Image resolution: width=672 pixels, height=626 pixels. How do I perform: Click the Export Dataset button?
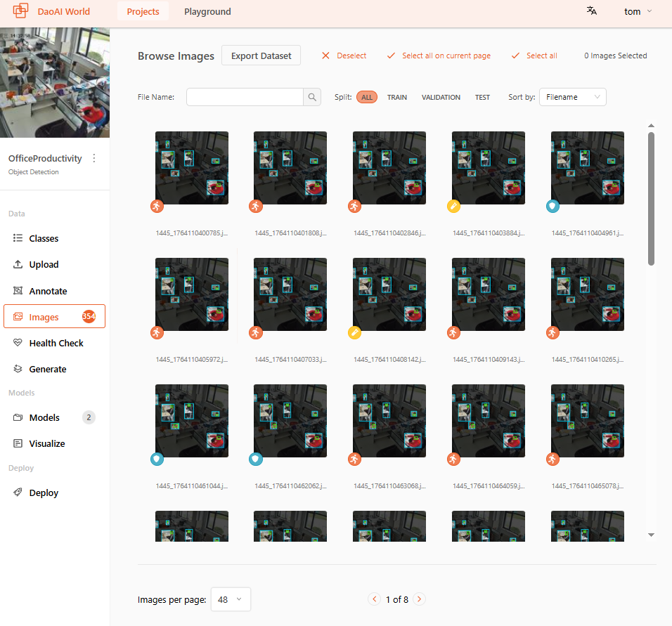(x=261, y=56)
